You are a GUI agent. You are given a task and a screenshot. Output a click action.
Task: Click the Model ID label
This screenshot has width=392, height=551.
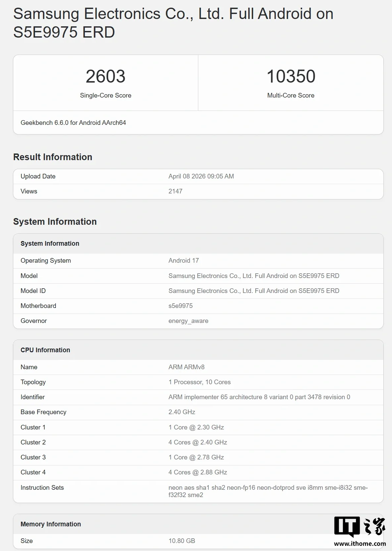[33, 291]
